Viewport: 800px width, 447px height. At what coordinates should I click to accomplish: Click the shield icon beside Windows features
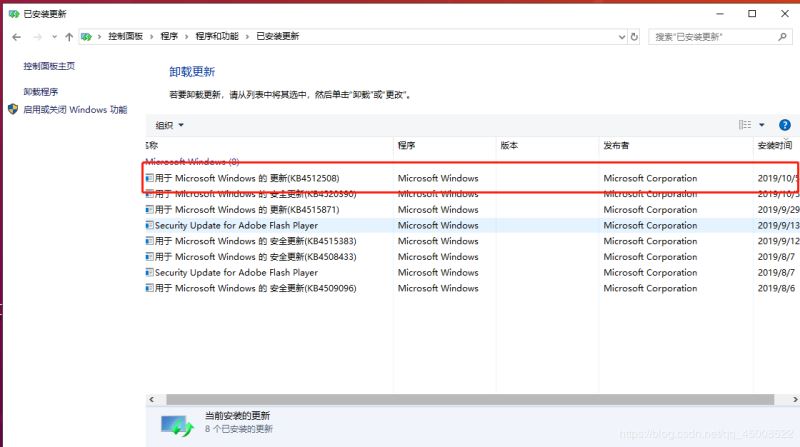coord(13,109)
